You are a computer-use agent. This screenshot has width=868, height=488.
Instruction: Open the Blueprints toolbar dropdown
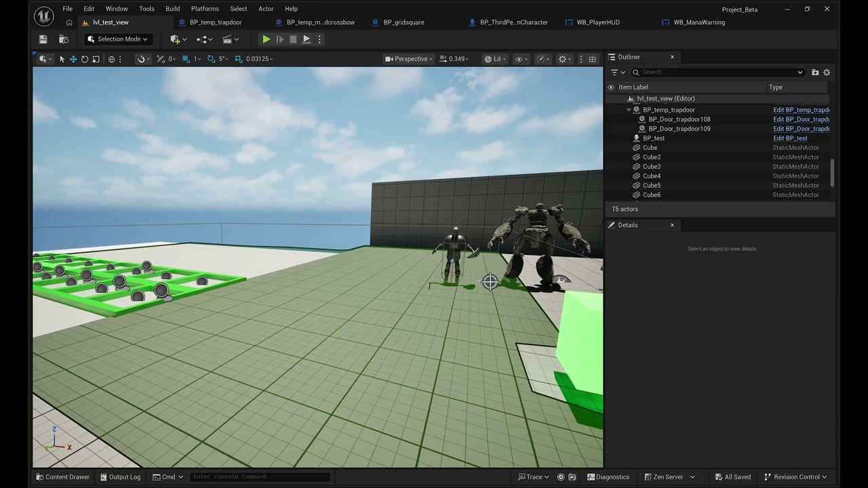pos(204,39)
